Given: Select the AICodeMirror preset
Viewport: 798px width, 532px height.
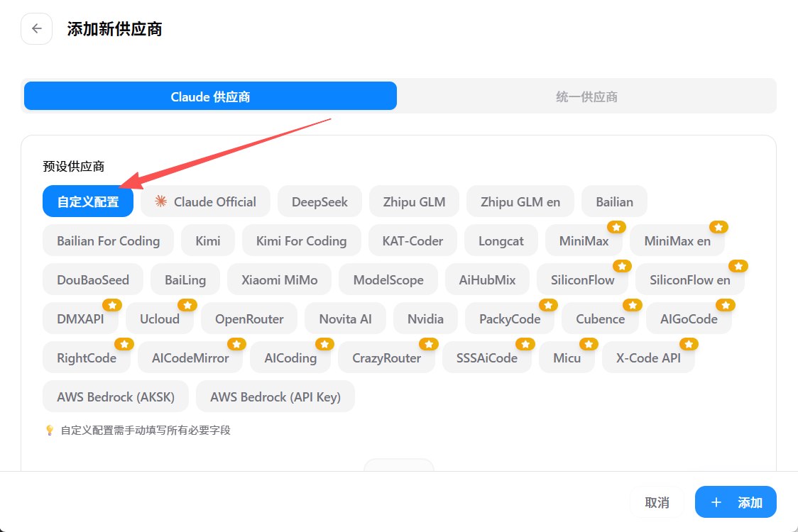Looking at the screenshot, I should (x=190, y=358).
